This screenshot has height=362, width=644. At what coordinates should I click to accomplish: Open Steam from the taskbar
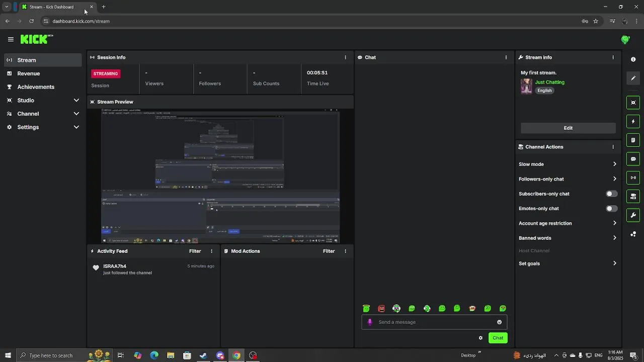coord(203,355)
